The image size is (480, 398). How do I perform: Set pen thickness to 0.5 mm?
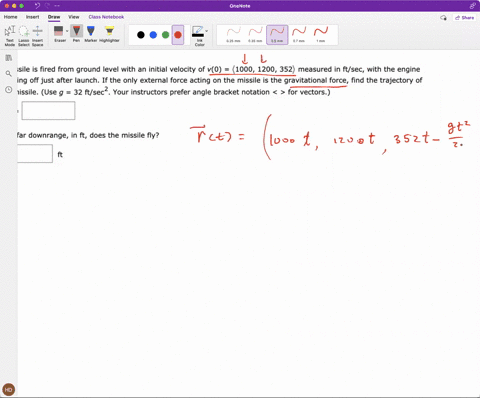point(277,35)
